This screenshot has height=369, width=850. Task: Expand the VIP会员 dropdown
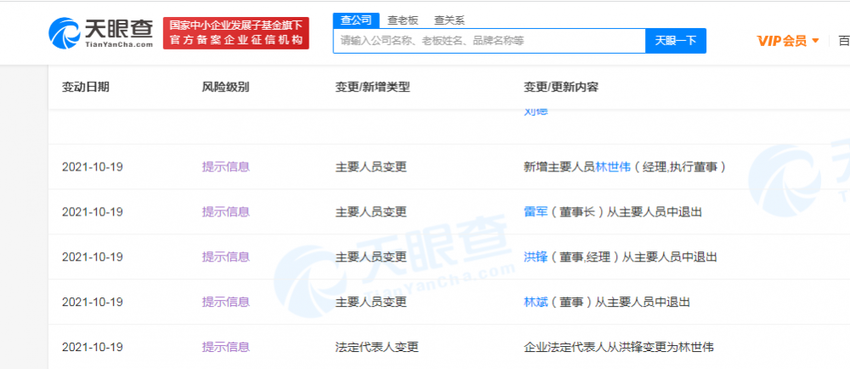point(788,41)
